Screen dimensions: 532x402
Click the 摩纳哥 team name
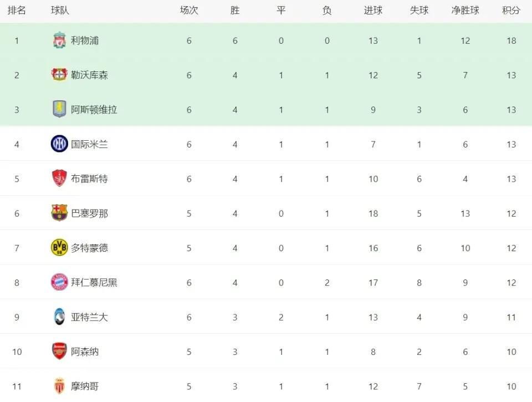pyautogui.click(x=85, y=386)
